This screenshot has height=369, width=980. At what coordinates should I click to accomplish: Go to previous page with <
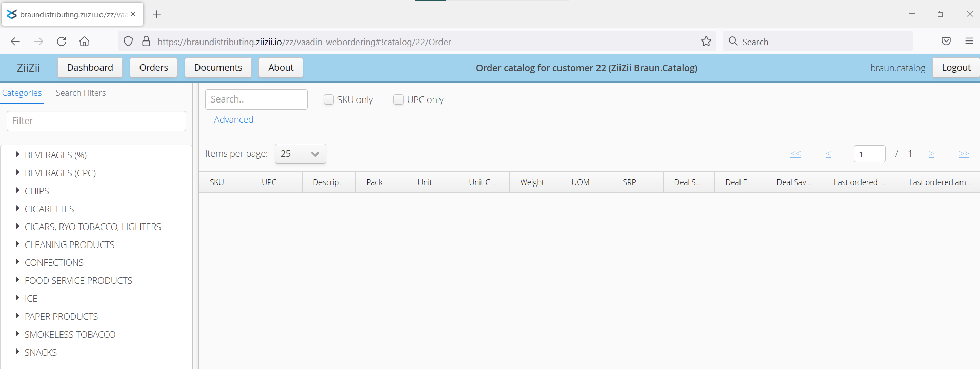pos(828,154)
